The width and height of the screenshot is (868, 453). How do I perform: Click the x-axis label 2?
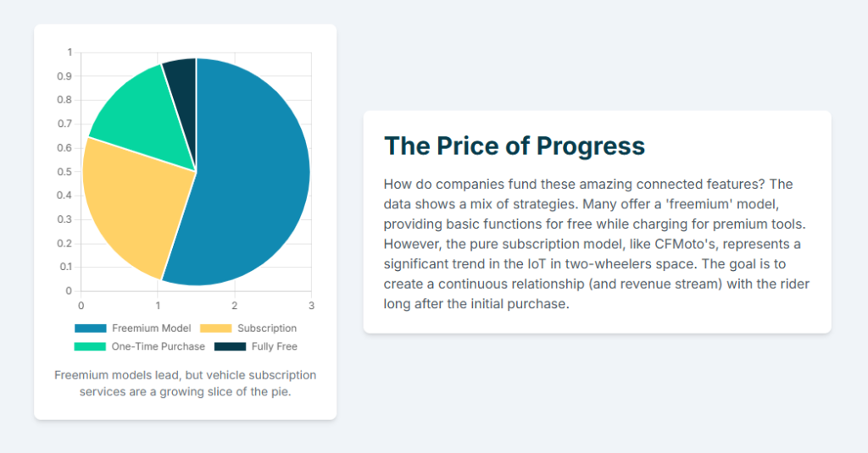point(235,305)
